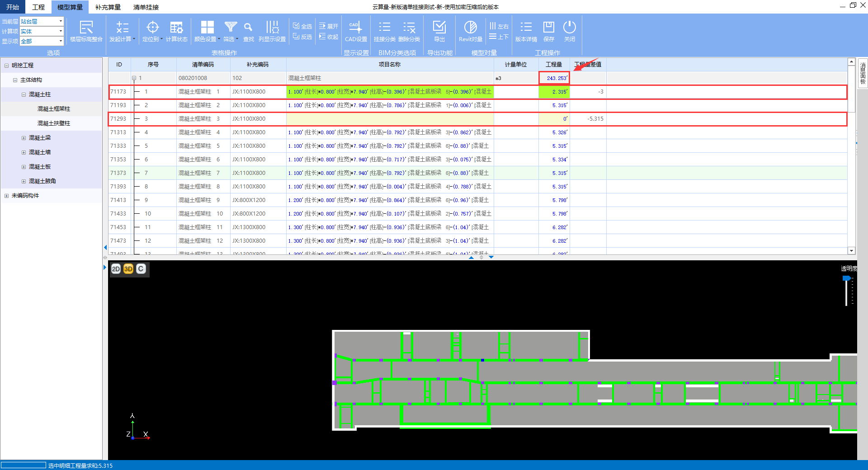Screen dimensions: 868x470
Task: Click the blue panel expand arrow beside viewport
Action: (105, 268)
